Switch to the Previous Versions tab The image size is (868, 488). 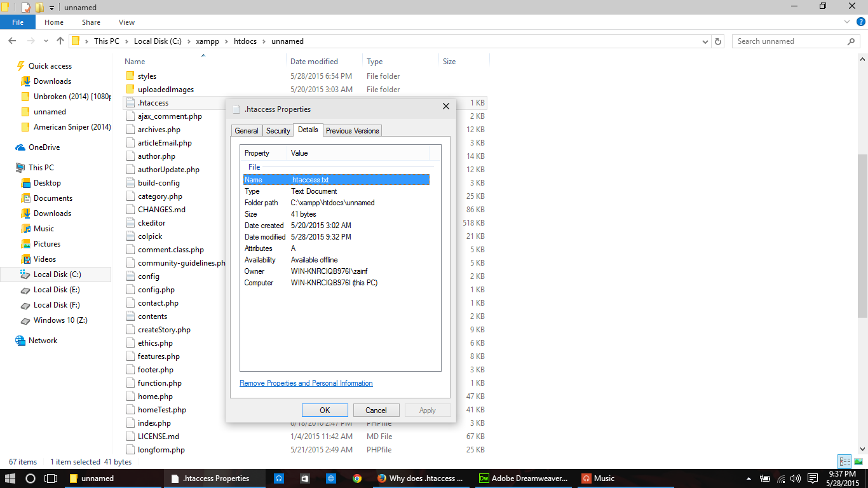pyautogui.click(x=353, y=131)
